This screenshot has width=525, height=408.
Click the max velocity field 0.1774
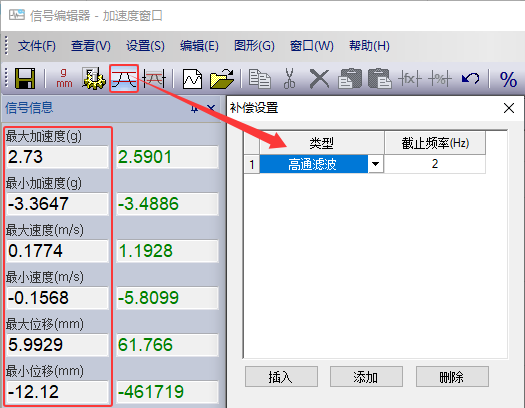pos(57,250)
